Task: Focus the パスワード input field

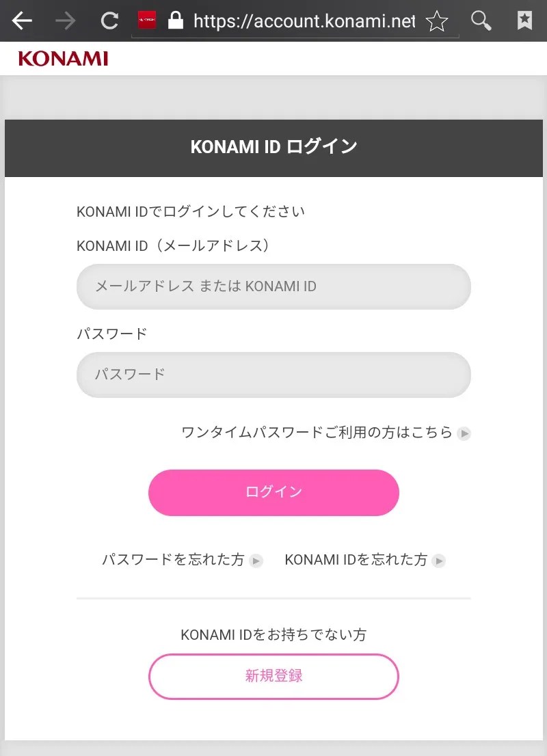Action: coord(273,374)
